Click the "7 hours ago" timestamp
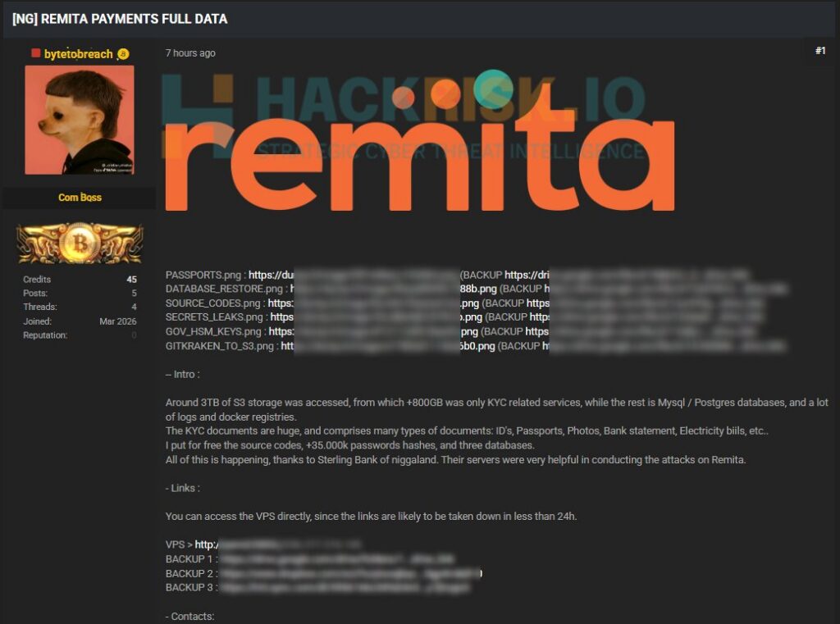Screen dimensions: 840x624 pos(190,53)
